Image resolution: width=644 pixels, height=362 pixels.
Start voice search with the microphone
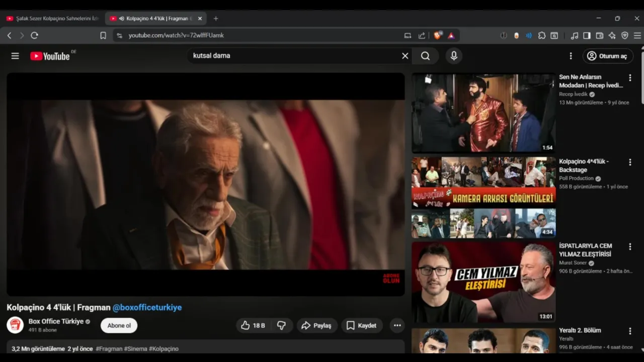click(454, 56)
